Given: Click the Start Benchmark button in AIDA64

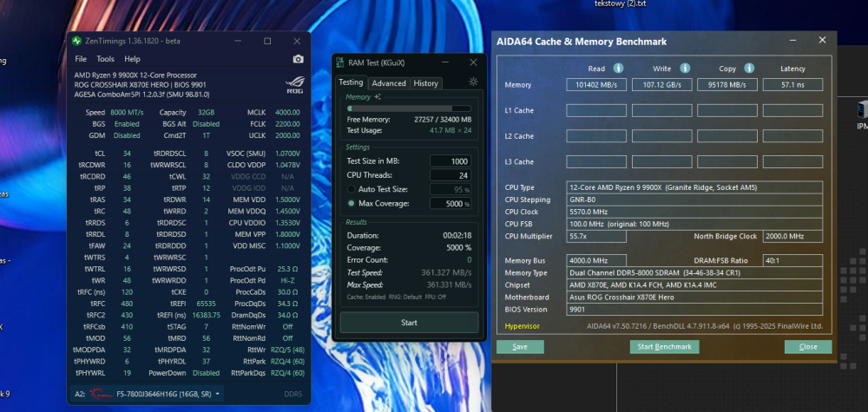Looking at the screenshot, I should click(x=664, y=347).
